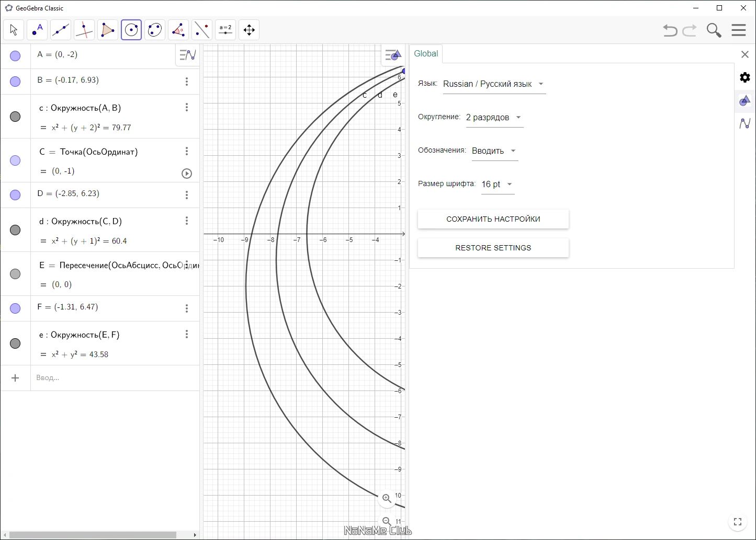Toggle visibility of point A
This screenshot has width=756, height=540.
point(15,56)
